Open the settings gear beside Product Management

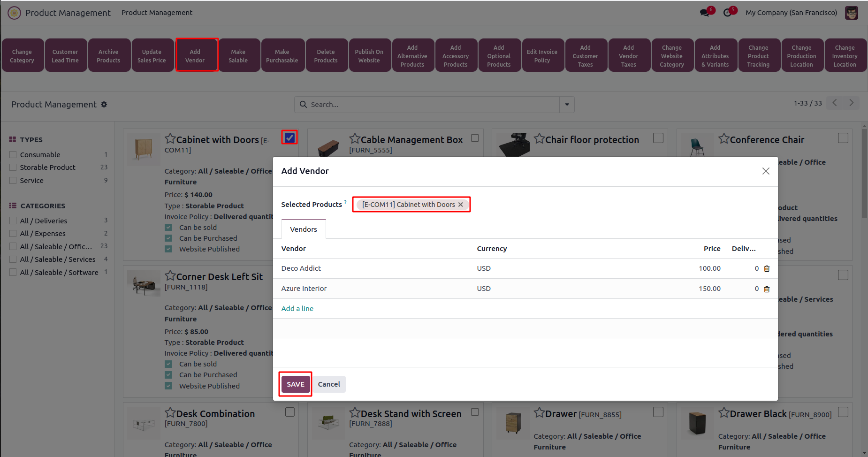[104, 104]
